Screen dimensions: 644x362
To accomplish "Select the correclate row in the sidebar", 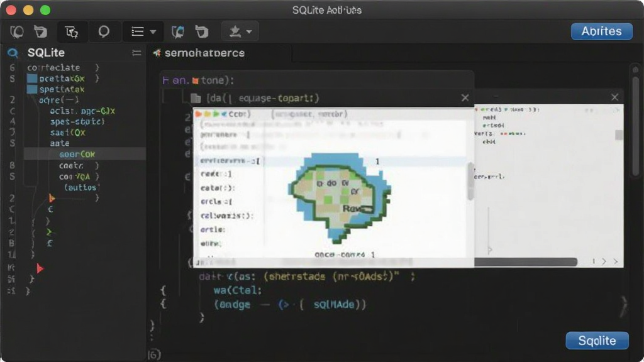I will click(x=54, y=67).
